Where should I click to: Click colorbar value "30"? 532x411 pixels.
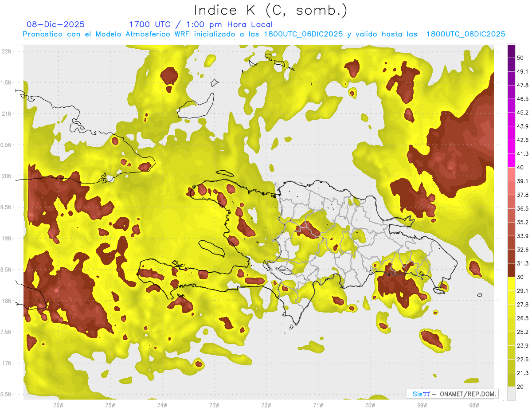tap(520, 277)
